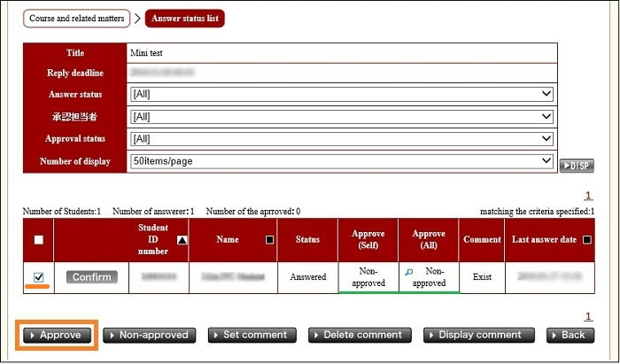
Task: Expand the 承認担当者 dropdown
Action: pyautogui.click(x=341, y=116)
